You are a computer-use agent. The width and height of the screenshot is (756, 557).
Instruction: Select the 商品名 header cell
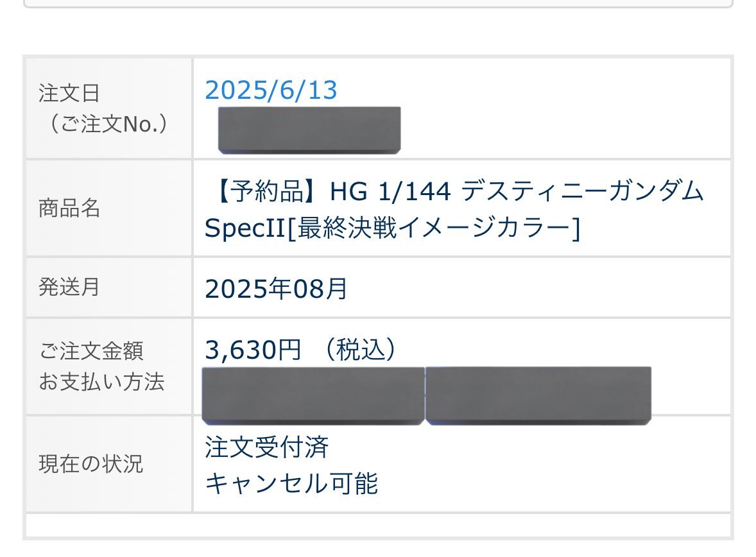(109, 209)
